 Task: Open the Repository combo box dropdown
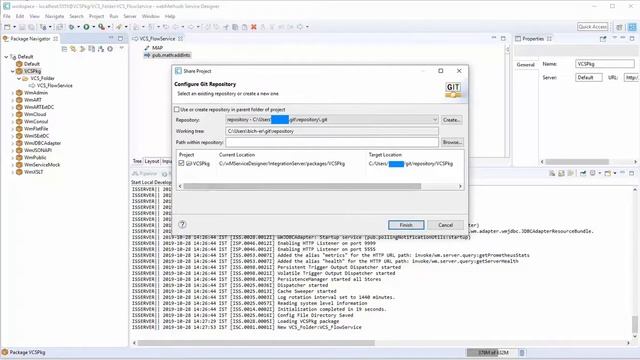tap(435, 120)
